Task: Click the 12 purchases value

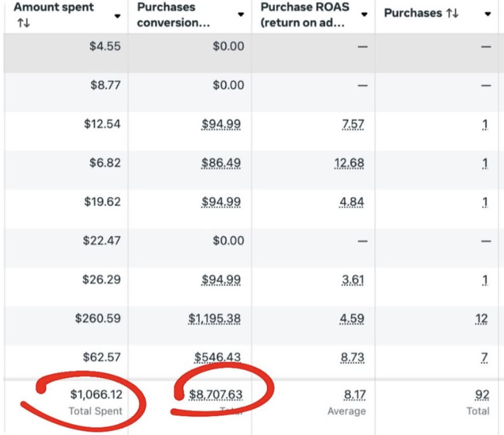Action: tap(482, 318)
